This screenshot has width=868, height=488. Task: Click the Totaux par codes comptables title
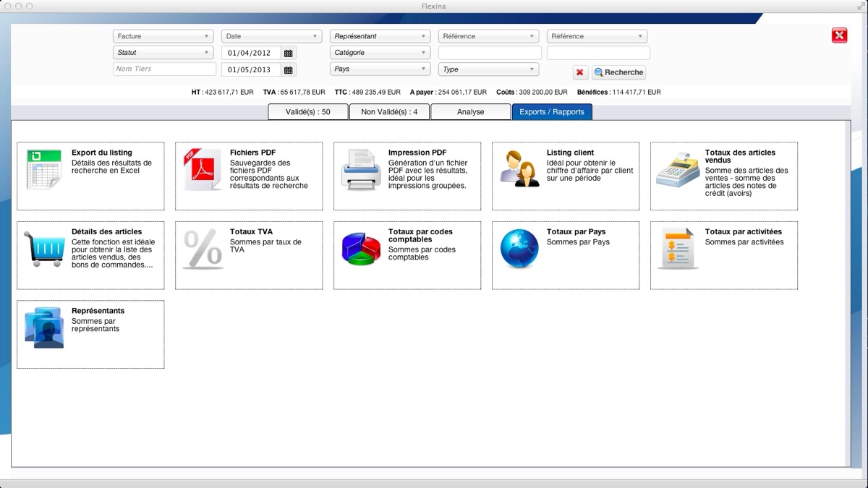(x=420, y=236)
